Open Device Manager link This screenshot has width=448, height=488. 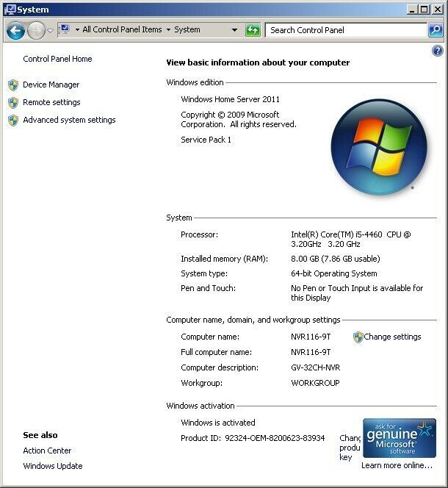51,85
